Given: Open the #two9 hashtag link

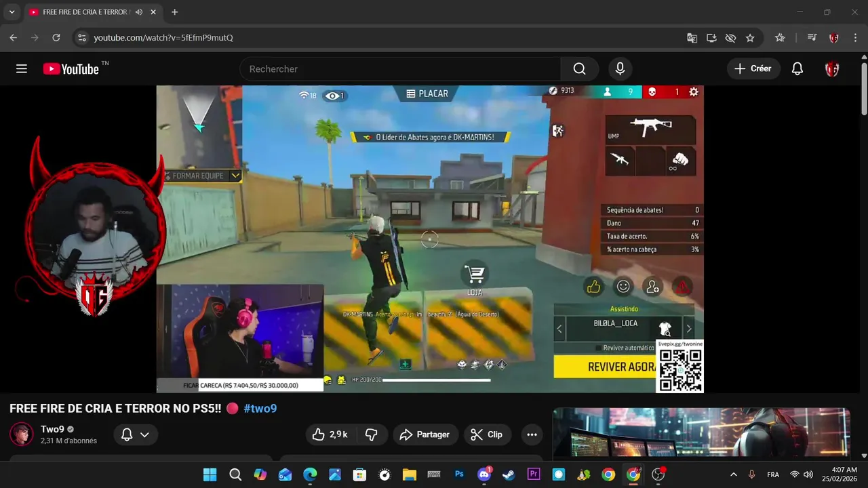Looking at the screenshot, I should coord(260,408).
